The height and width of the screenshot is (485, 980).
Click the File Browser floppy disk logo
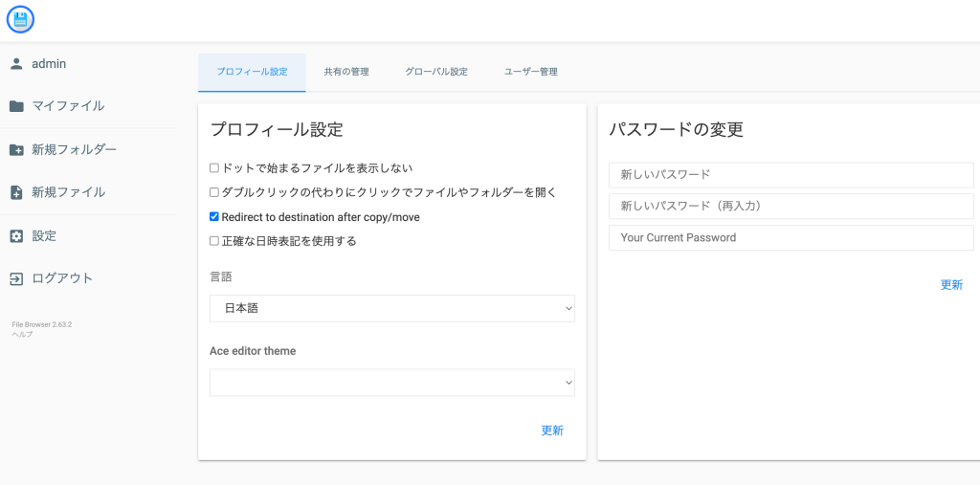[x=20, y=19]
